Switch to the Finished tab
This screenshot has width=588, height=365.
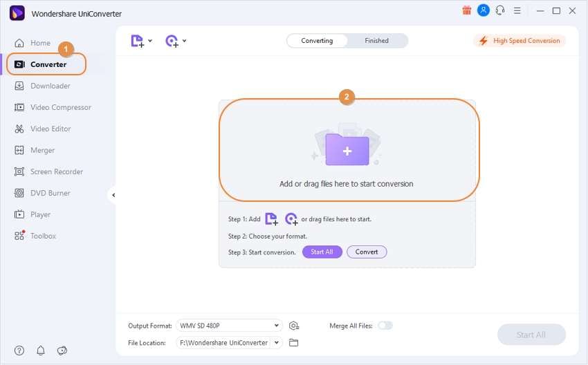tap(376, 41)
